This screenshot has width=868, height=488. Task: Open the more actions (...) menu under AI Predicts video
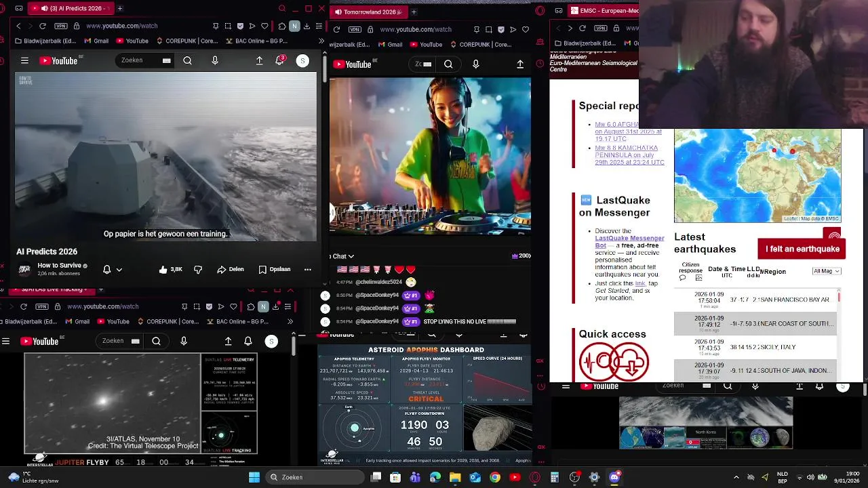(307, 269)
